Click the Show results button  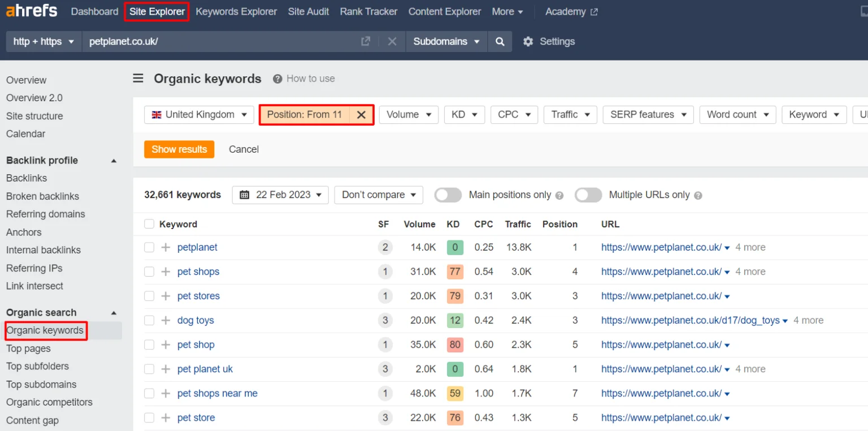[179, 149]
